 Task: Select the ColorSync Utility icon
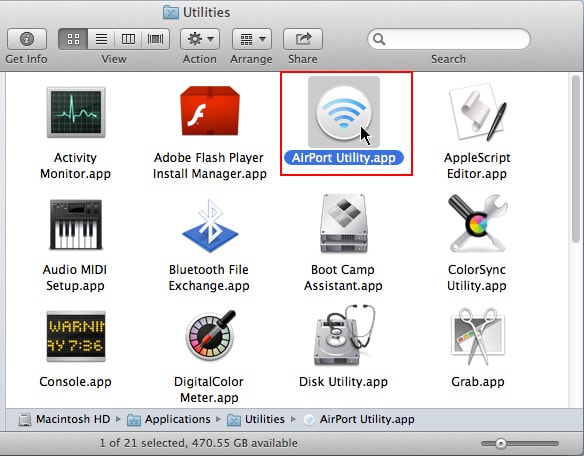(x=478, y=224)
